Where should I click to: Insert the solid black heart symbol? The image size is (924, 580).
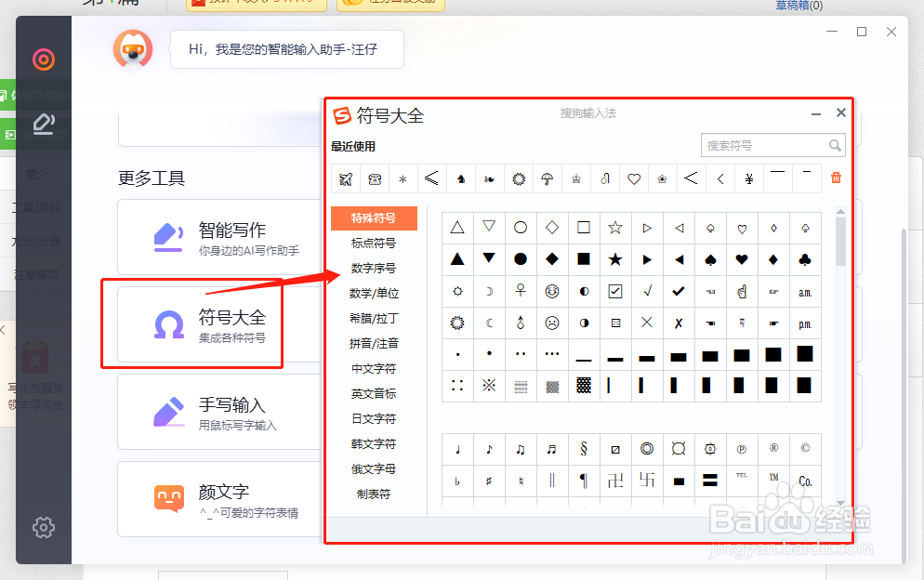(742, 259)
